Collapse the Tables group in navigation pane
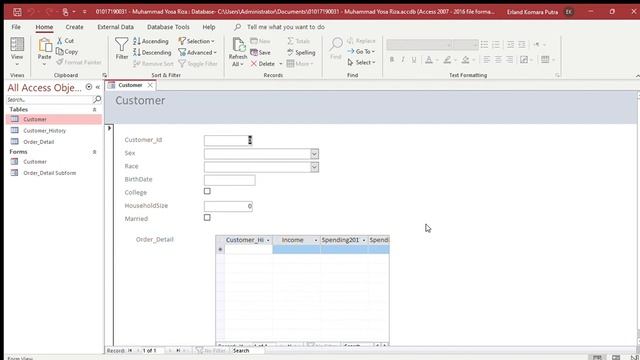Viewport: 640px width, 360px height. click(x=94, y=109)
